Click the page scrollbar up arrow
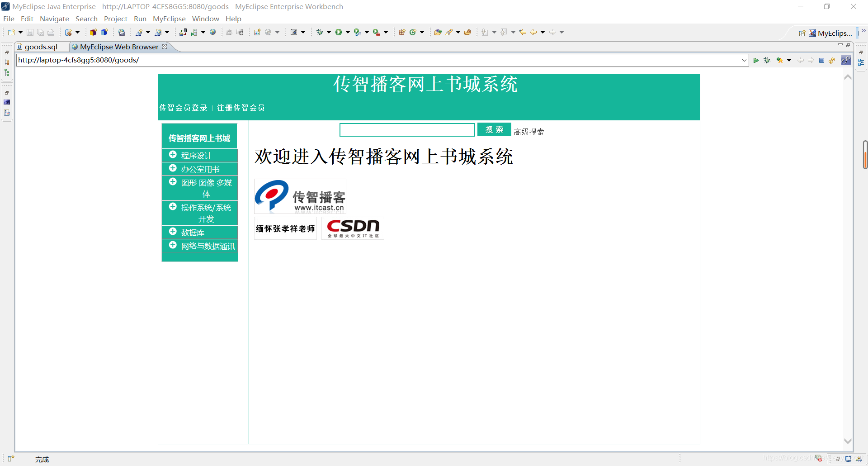 point(848,78)
